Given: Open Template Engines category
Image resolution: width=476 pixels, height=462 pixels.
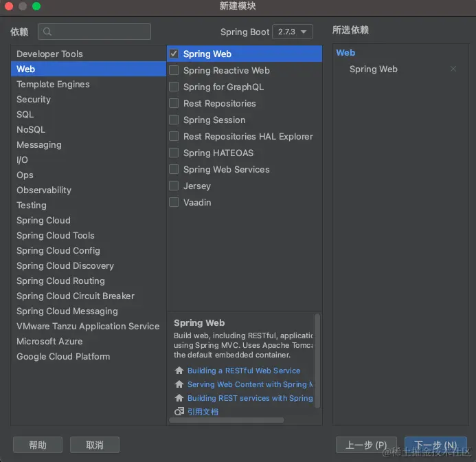Looking at the screenshot, I should click(x=89, y=84).
